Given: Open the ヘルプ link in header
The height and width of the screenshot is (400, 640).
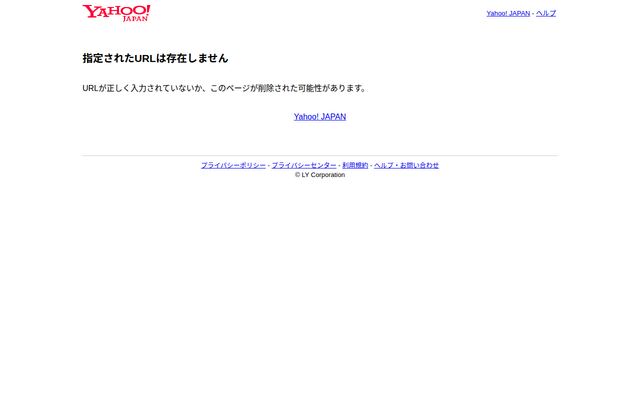Looking at the screenshot, I should 546,13.
